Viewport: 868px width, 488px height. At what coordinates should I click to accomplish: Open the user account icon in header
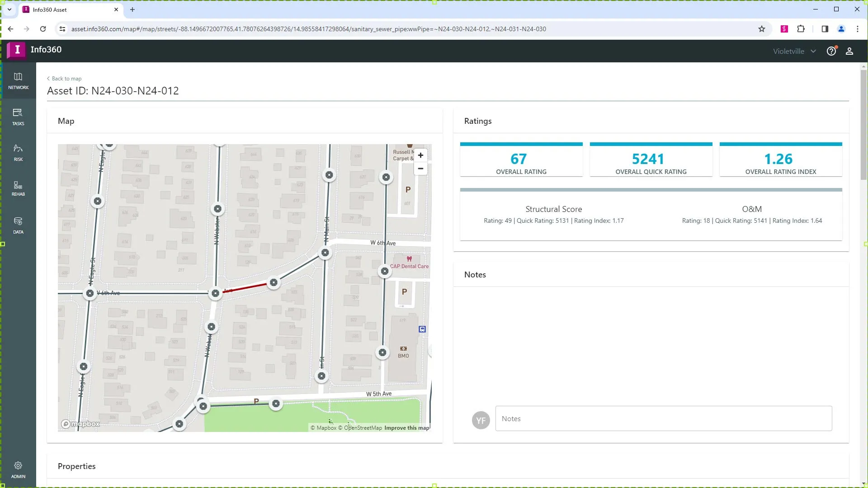pos(849,51)
